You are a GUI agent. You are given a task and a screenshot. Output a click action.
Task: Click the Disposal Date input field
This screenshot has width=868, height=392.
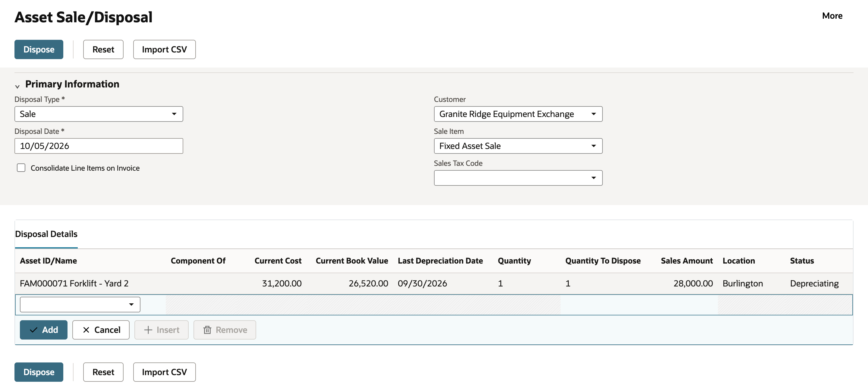click(99, 146)
